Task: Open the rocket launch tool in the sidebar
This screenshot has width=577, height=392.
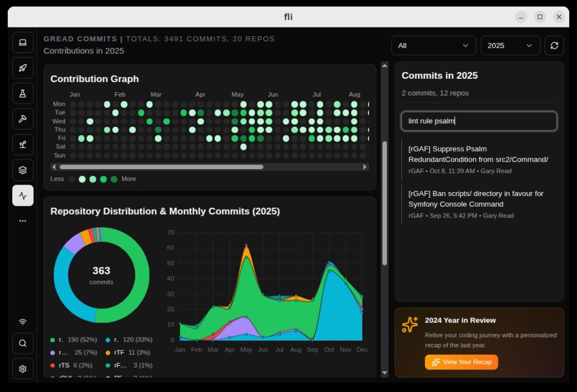Action: (22, 68)
